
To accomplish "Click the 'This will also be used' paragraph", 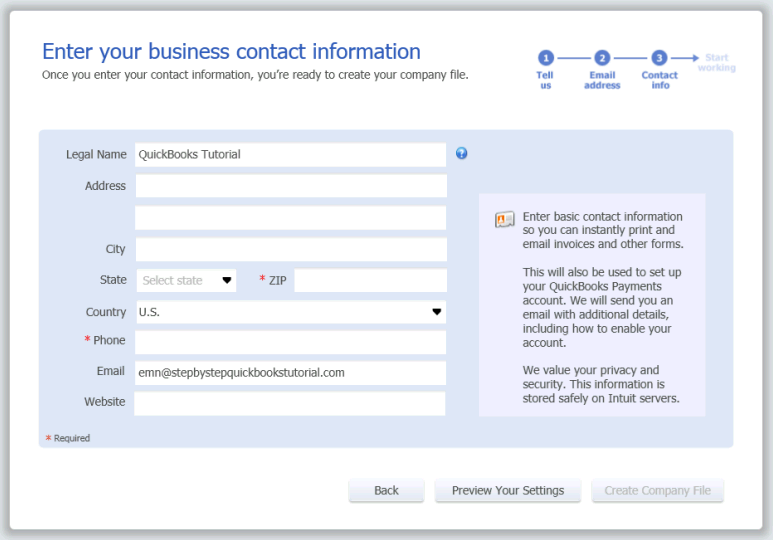I will click(x=602, y=307).
